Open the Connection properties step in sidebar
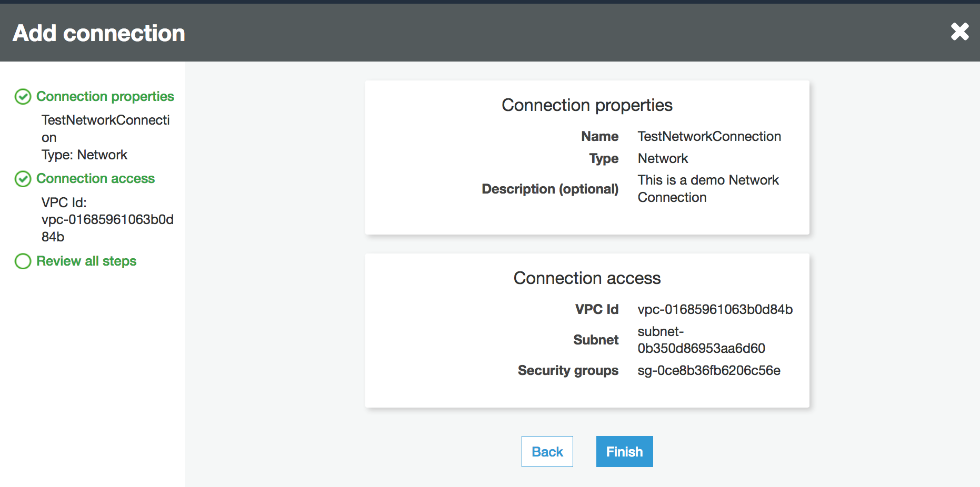The width and height of the screenshot is (980, 487). [105, 97]
